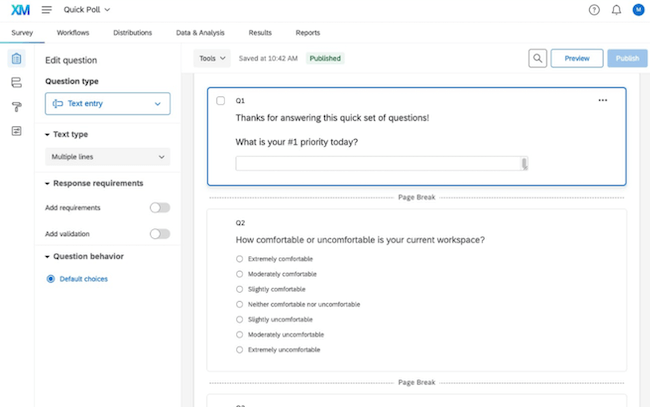Select the Default choices radio option
This screenshot has height=407, width=650.
(x=51, y=279)
